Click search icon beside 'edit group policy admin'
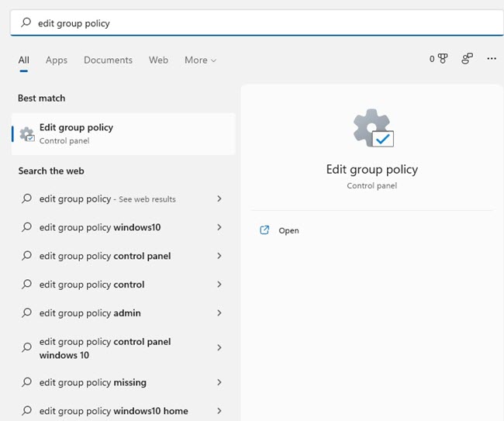 (x=26, y=313)
